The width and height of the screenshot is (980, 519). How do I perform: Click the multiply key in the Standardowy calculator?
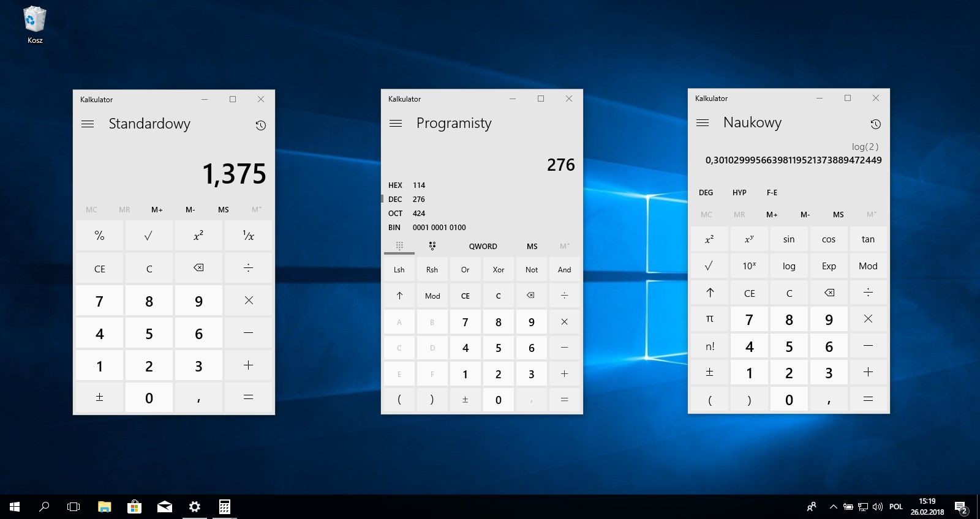pos(248,301)
